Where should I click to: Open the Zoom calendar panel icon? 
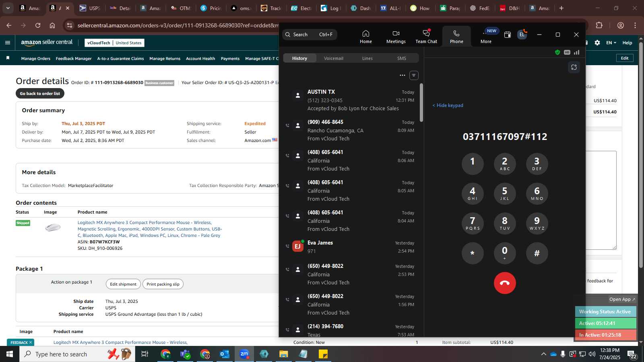(507, 35)
